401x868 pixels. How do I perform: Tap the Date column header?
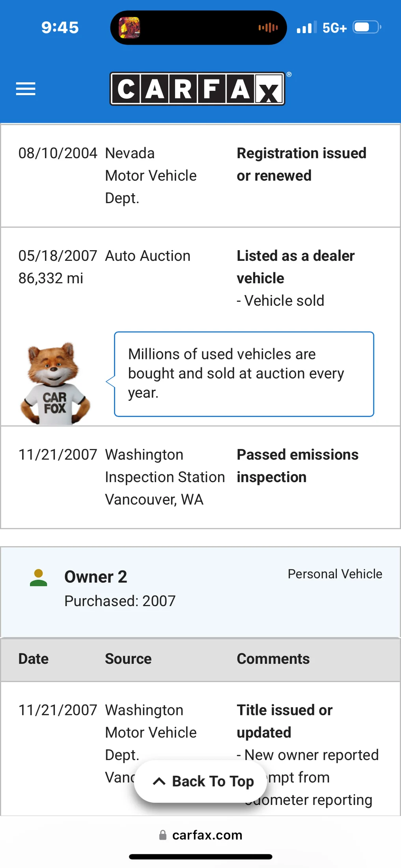(x=34, y=659)
